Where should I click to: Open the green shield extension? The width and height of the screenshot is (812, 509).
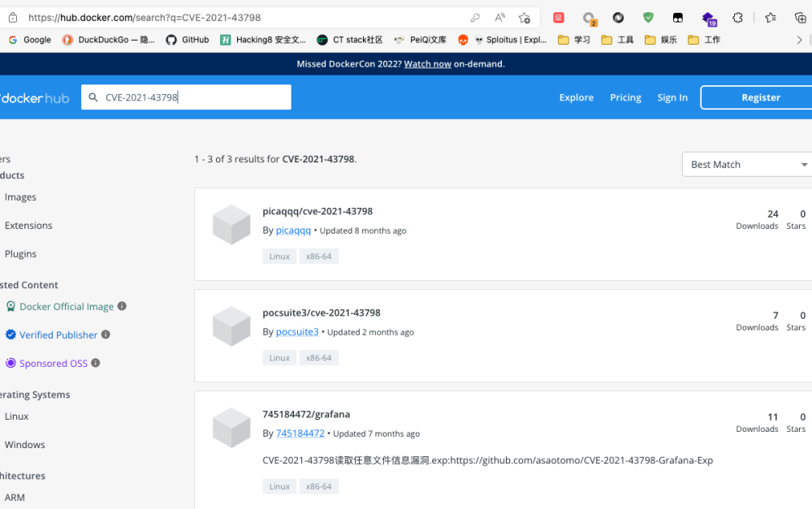(x=648, y=18)
